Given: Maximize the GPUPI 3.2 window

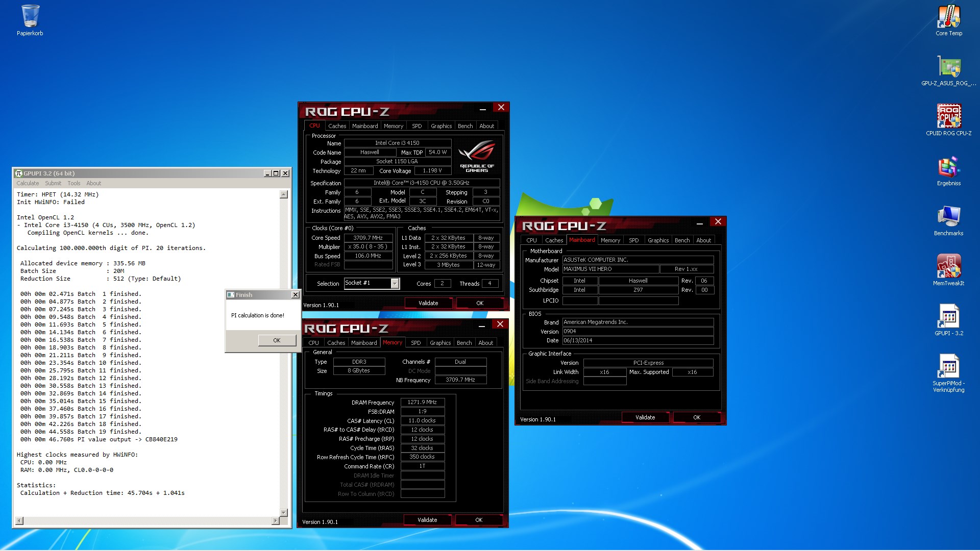Looking at the screenshot, I should [276, 173].
